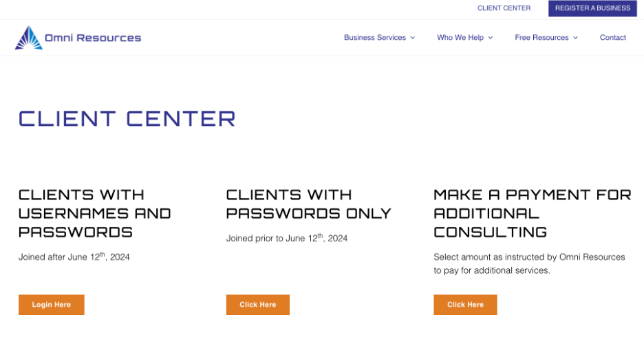Click the Joined after June 12th, 2024 text

pyautogui.click(x=74, y=257)
